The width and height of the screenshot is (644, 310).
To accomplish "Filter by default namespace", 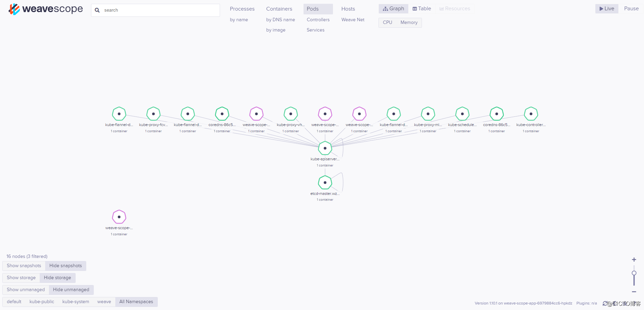I will 14,302.
